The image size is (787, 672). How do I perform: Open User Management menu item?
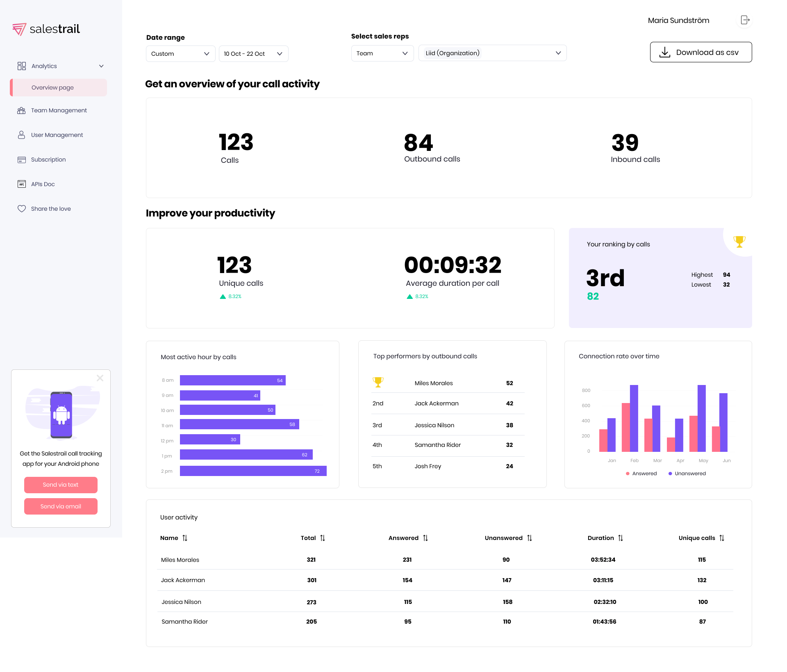(x=57, y=135)
